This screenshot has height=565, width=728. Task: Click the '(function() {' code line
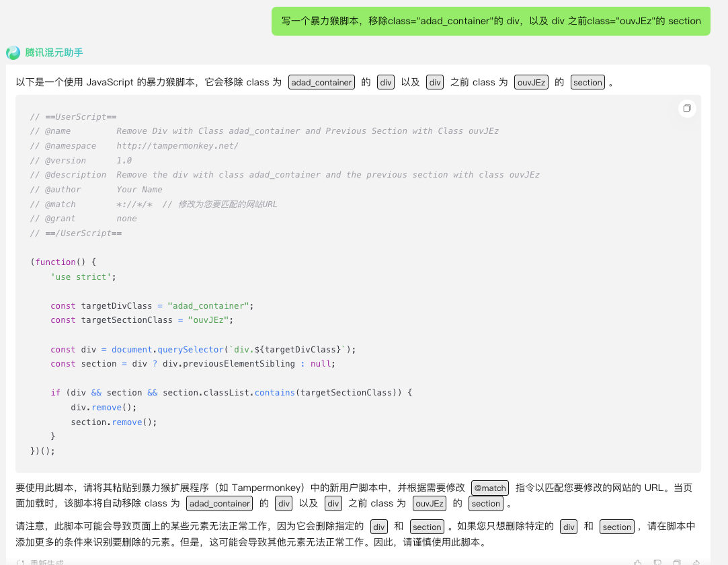point(63,262)
